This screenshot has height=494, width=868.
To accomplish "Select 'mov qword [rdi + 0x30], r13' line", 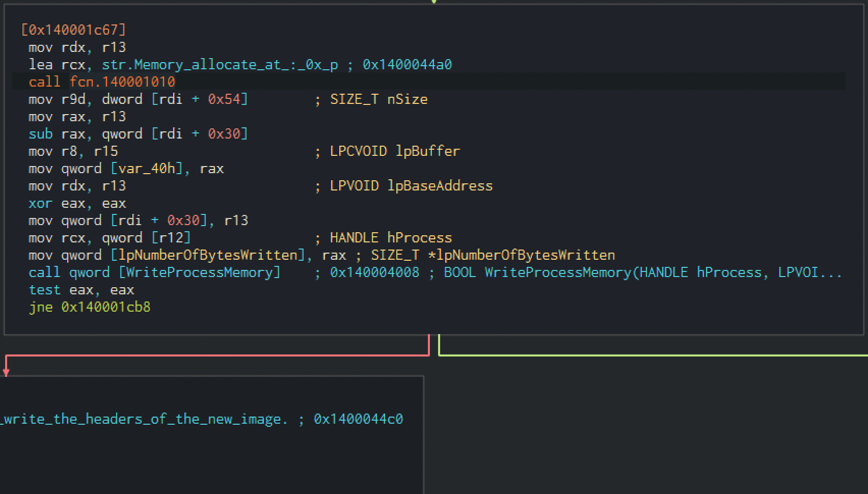I will point(139,221).
